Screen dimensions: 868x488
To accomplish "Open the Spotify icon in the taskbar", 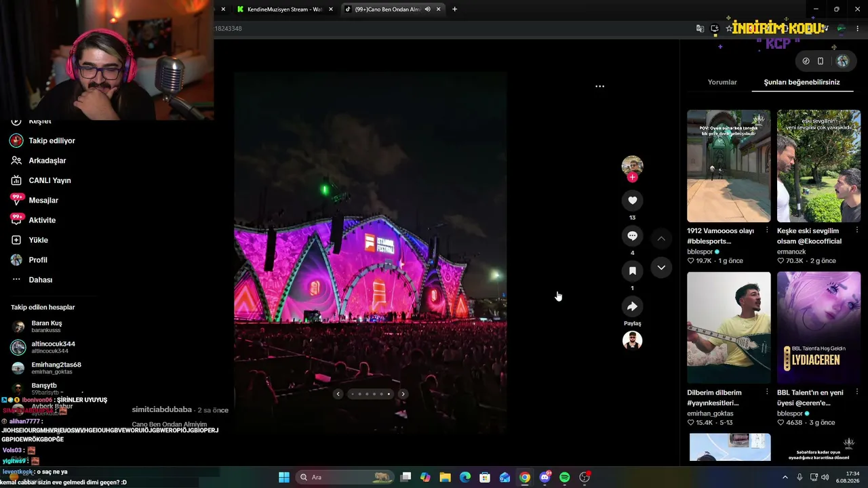I will pos(565,477).
